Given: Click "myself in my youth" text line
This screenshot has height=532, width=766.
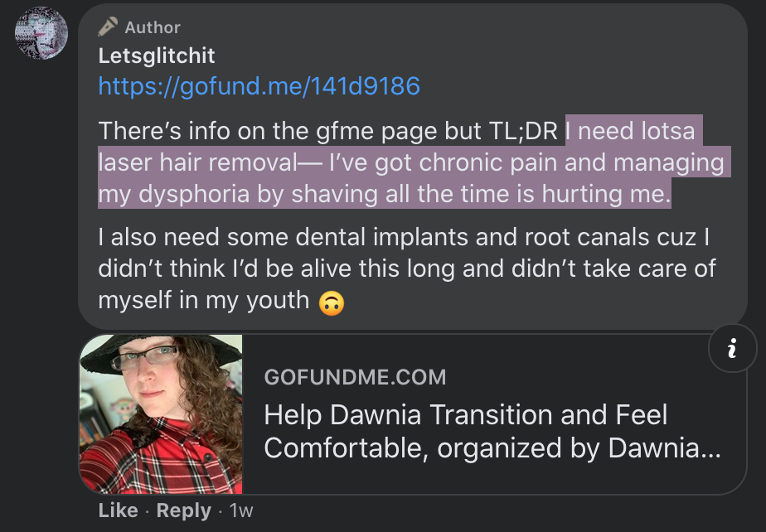Looking at the screenshot, I should pos(204,300).
